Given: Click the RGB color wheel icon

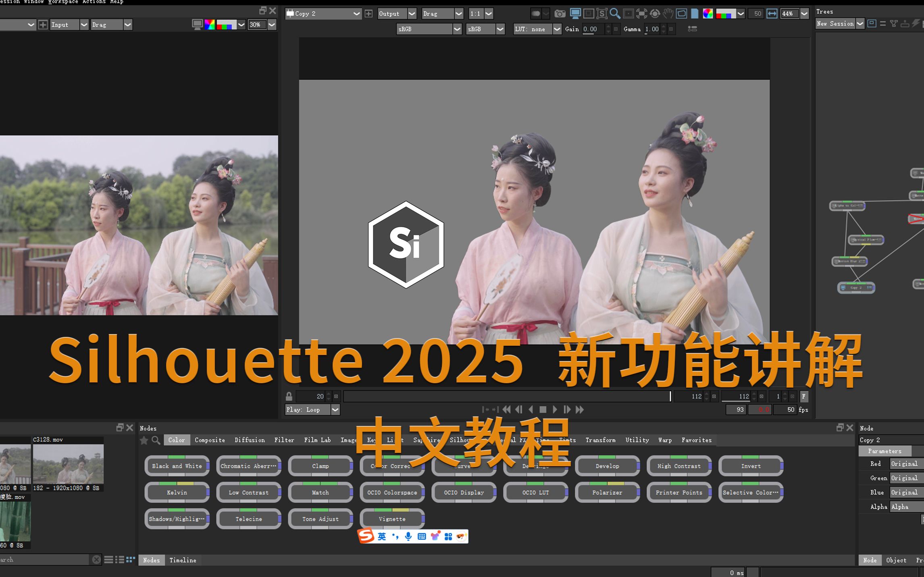Looking at the screenshot, I should 708,14.
